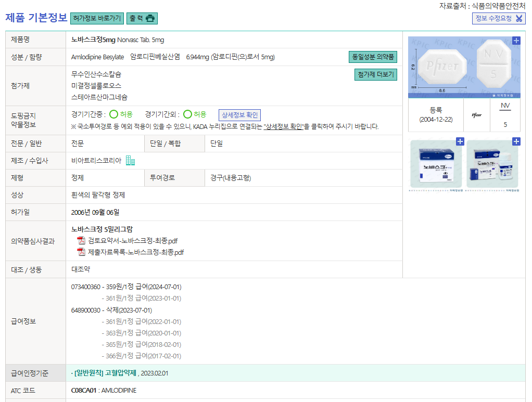Click the 출력 print button
Screen dimensions: 532x402
tap(142, 18)
